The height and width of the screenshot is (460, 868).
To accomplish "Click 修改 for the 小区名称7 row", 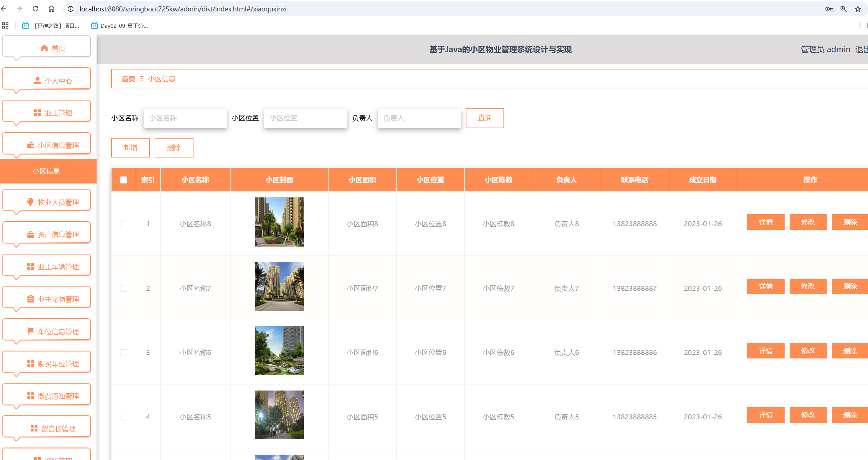I will click(808, 286).
